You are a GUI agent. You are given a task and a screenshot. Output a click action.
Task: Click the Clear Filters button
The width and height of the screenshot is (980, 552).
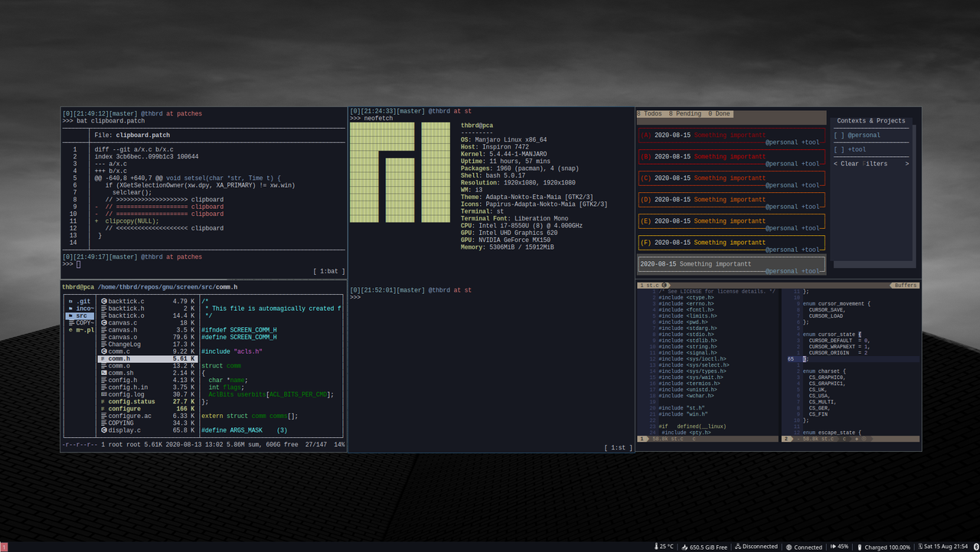click(x=871, y=164)
